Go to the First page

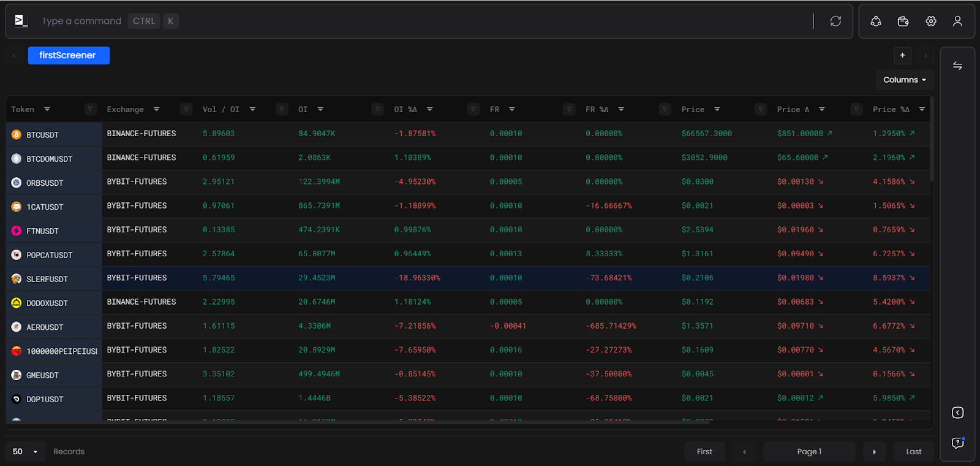click(x=704, y=451)
